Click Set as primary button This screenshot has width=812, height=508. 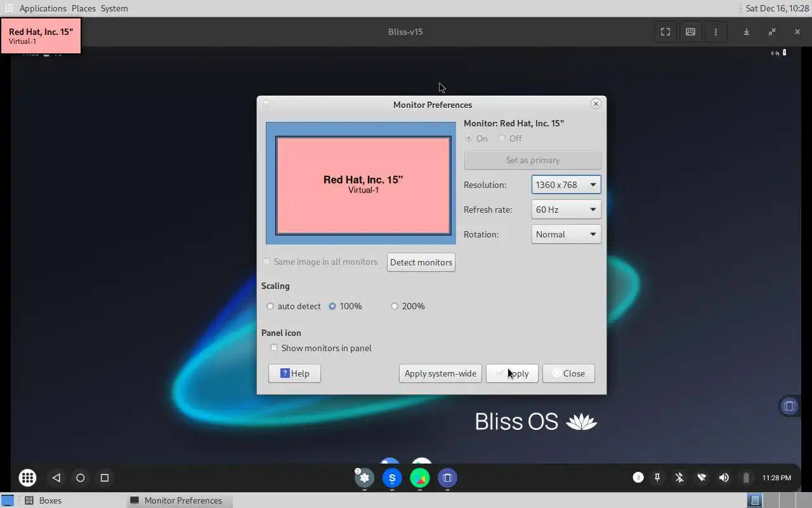[x=532, y=160]
